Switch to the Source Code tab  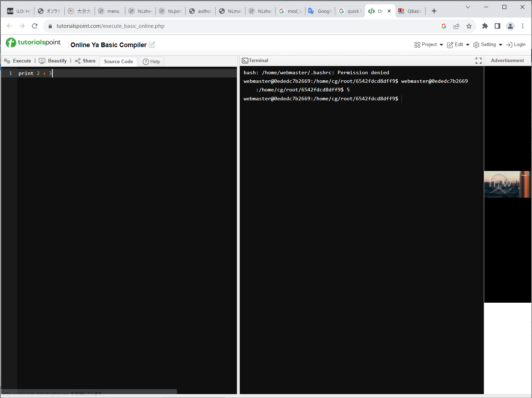[118, 61]
